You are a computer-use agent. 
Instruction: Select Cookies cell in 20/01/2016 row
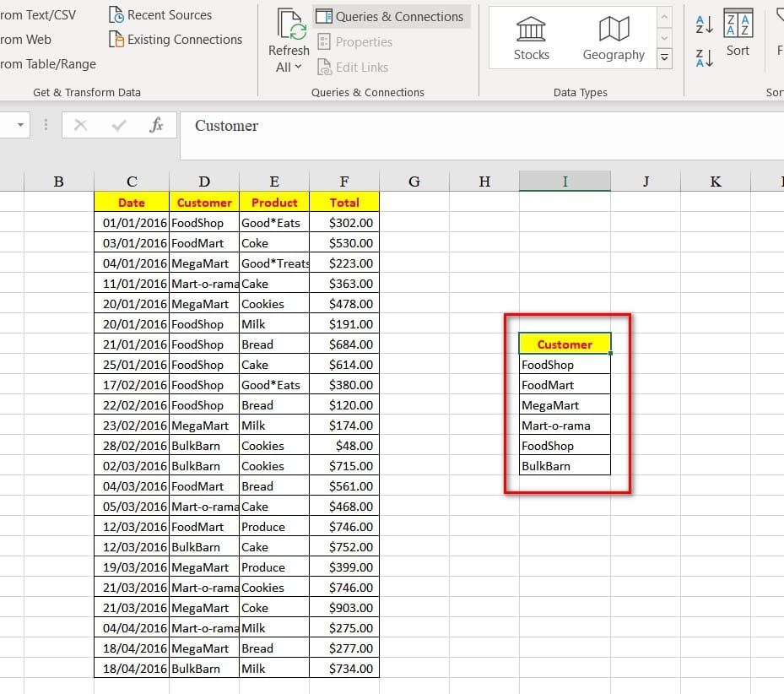(x=274, y=304)
